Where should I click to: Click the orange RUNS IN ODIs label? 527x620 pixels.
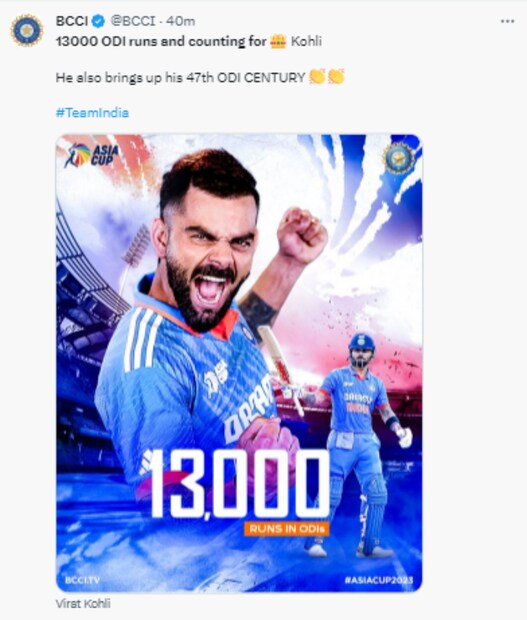(x=287, y=529)
